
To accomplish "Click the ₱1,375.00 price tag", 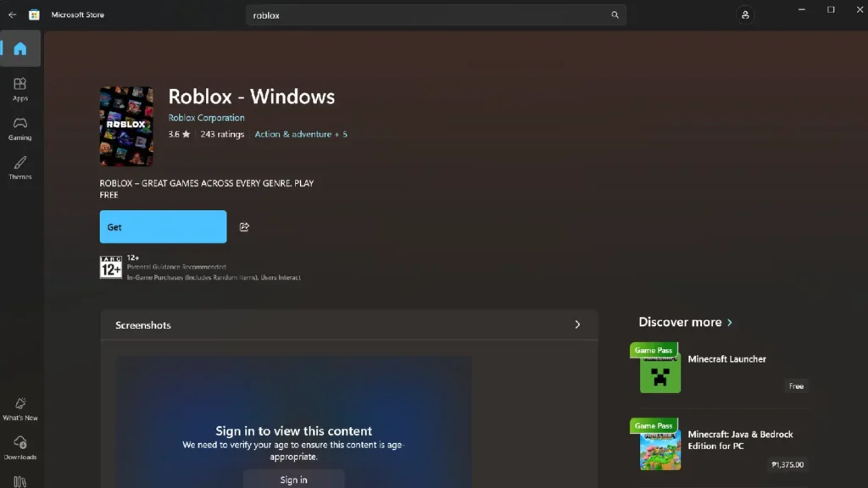I will pos(787,465).
